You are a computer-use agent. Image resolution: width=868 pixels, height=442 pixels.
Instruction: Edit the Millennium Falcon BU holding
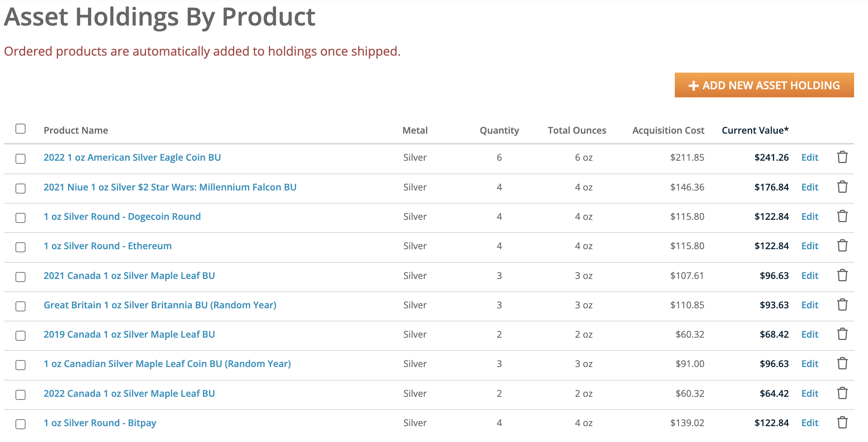pos(810,187)
